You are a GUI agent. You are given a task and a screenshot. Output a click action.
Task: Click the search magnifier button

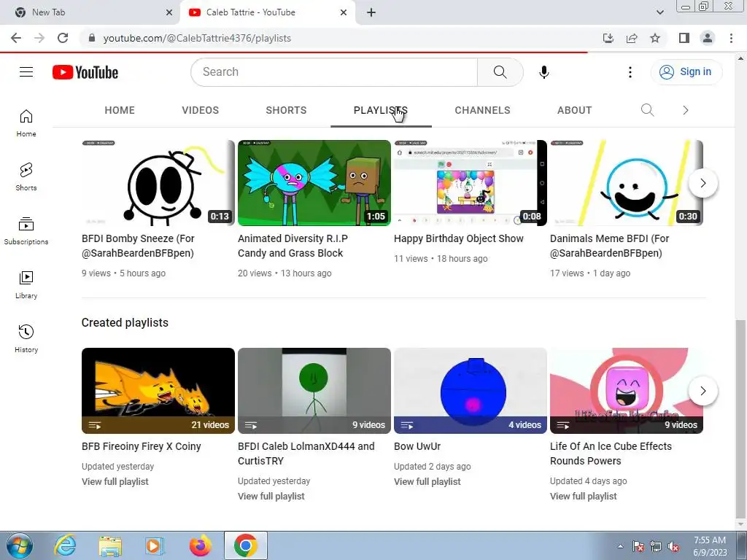coord(500,72)
